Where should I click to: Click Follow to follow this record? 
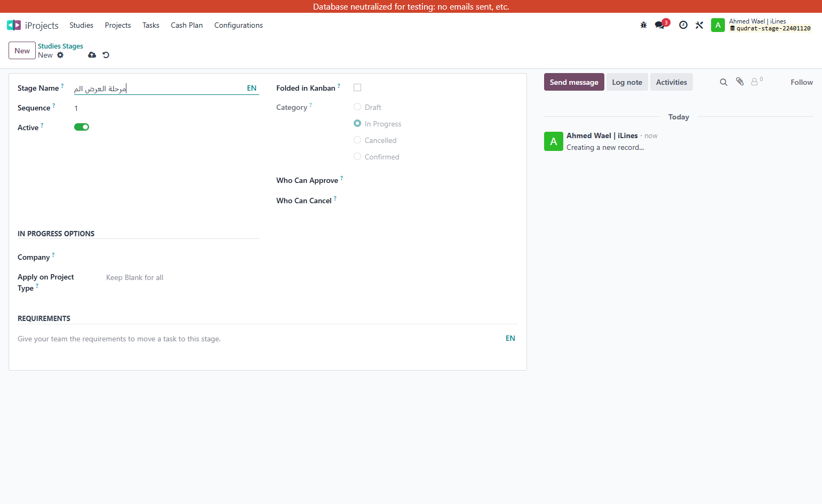802,82
